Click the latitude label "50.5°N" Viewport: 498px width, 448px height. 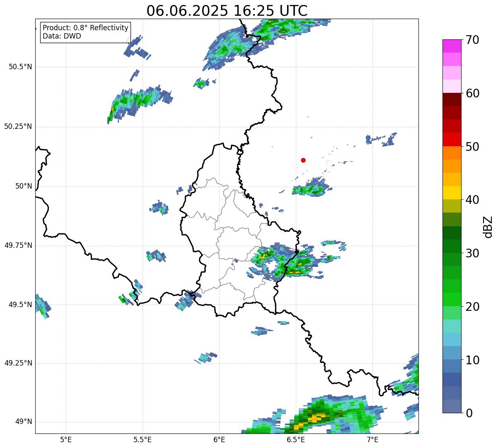[x=20, y=67]
